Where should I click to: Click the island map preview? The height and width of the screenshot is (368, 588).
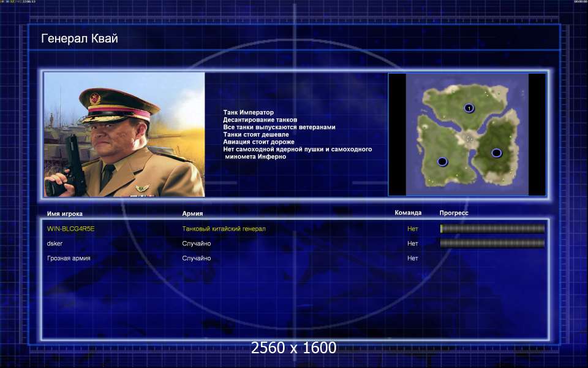[467, 134]
